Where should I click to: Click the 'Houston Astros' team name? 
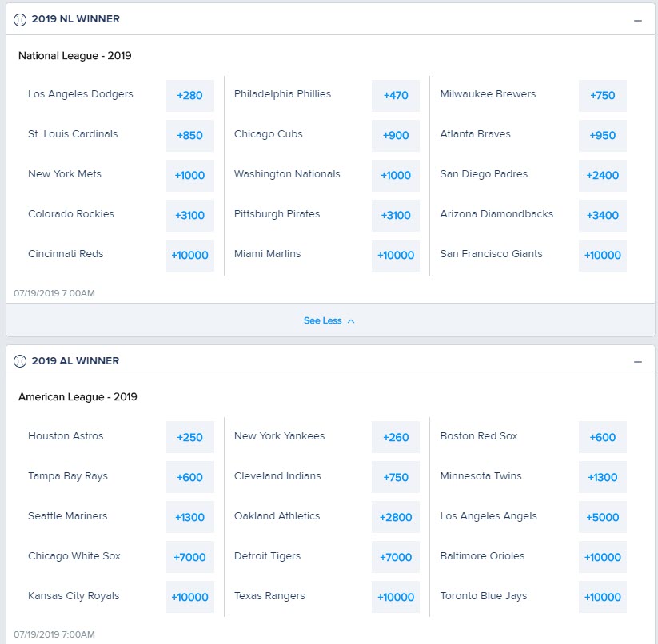tap(66, 436)
